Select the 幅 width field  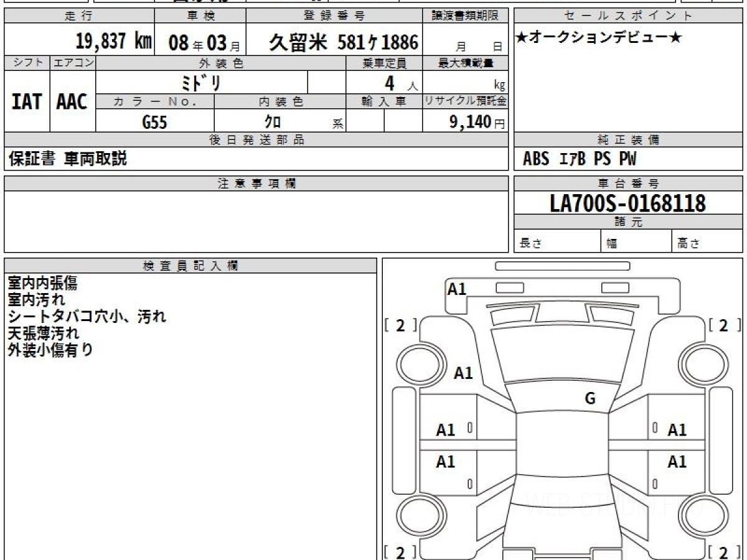pos(636,241)
